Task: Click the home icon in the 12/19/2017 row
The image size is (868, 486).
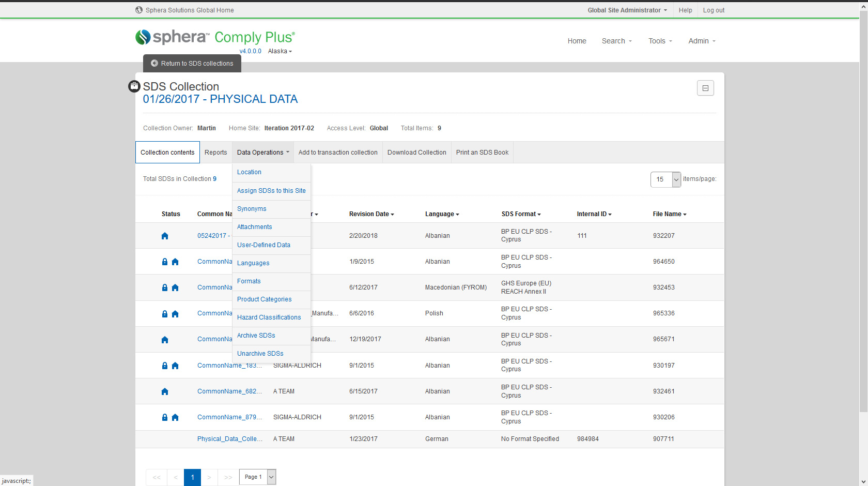Action: [165, 340]
